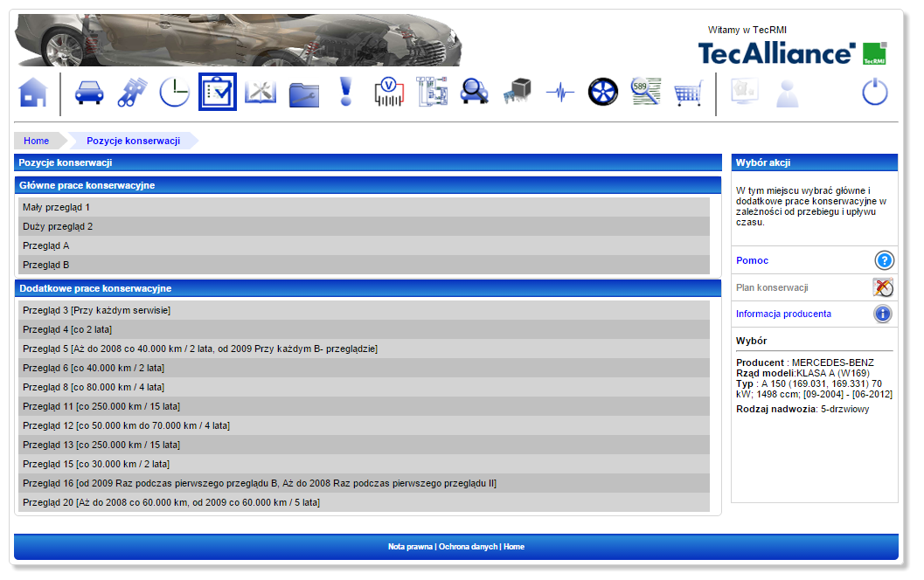The height and width of the screenshot is (580, 924).
Task: Click the magnifier over car icon
Action: coord(474,92)
